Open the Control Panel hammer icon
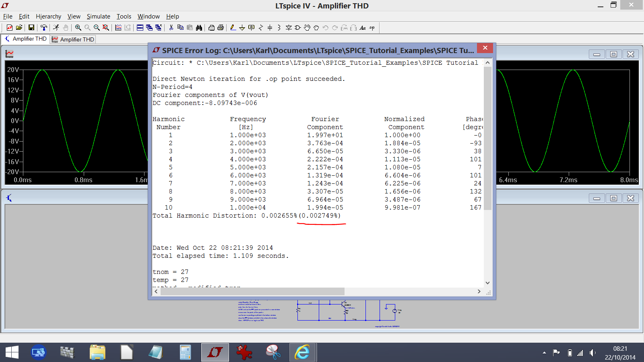The image size is (644, 362). (x=43, y=27)
